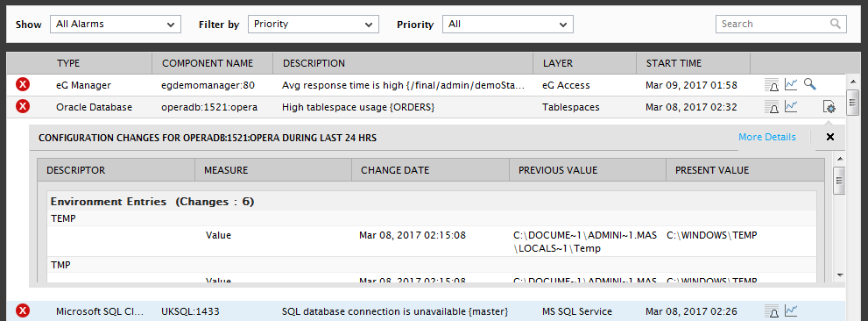Sort by the TYPE column header

[68, 63]
